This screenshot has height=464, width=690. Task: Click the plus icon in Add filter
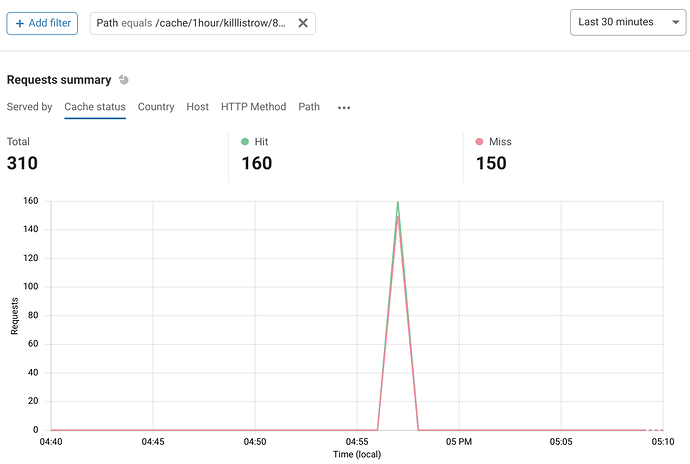tap(19, 23)
